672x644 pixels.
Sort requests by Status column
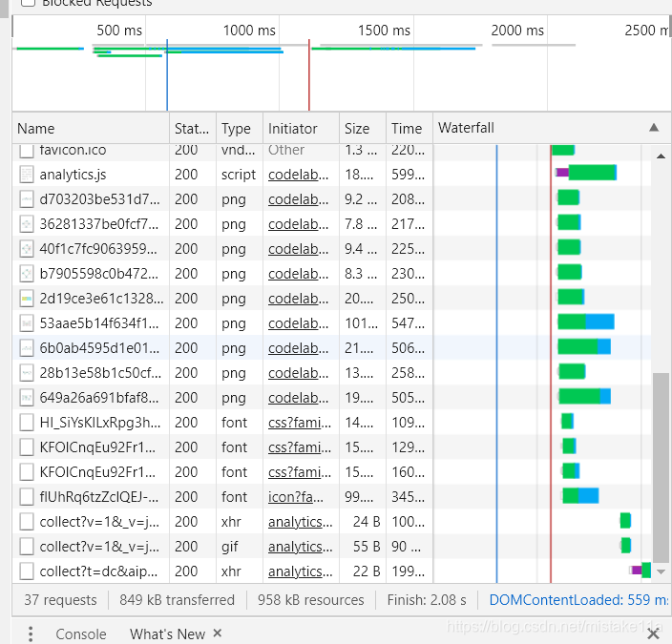coord(192,129)
